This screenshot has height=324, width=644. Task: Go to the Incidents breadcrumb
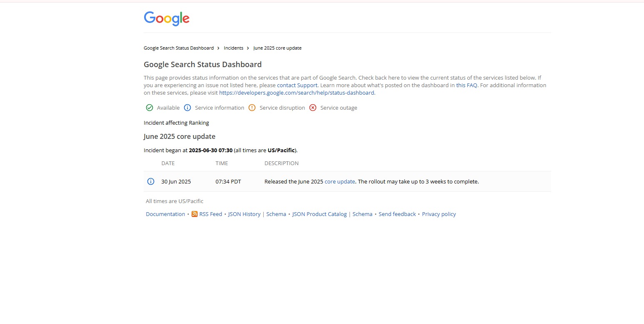pos(234,48)
